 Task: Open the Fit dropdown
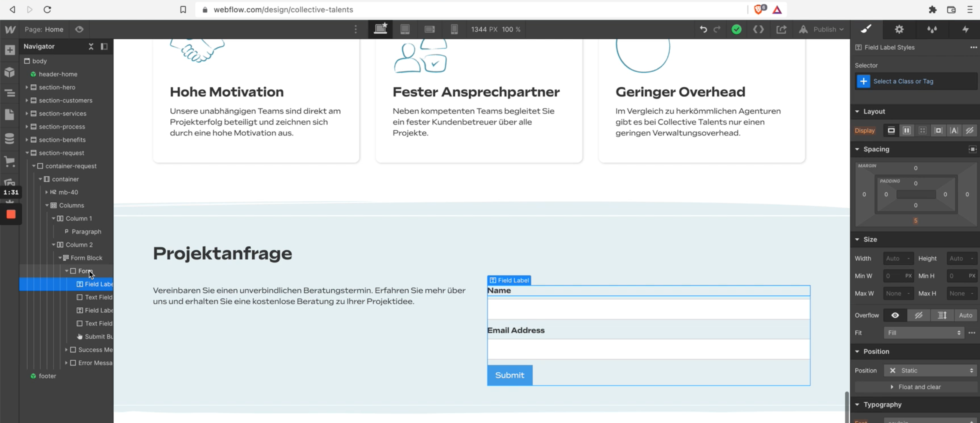click(924, 333)
